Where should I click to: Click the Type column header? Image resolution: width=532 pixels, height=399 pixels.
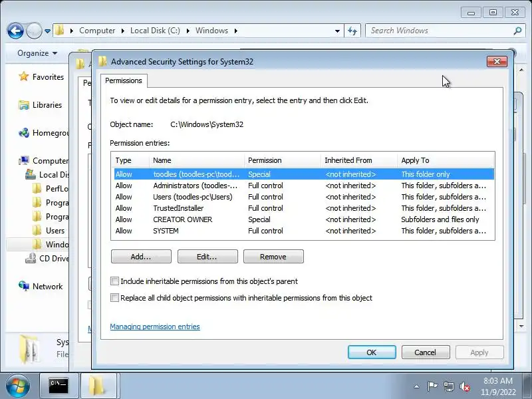130,160
